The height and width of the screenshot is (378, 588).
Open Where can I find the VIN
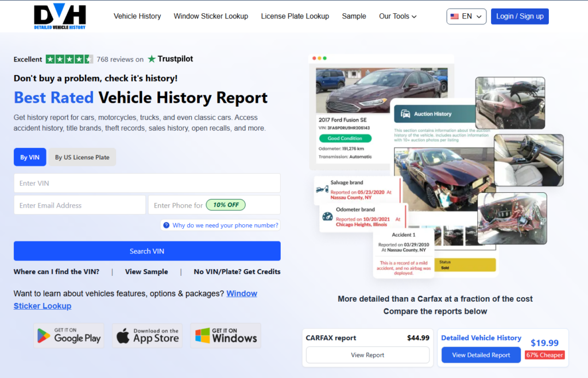pyautogui.click(x=56, y=272)
